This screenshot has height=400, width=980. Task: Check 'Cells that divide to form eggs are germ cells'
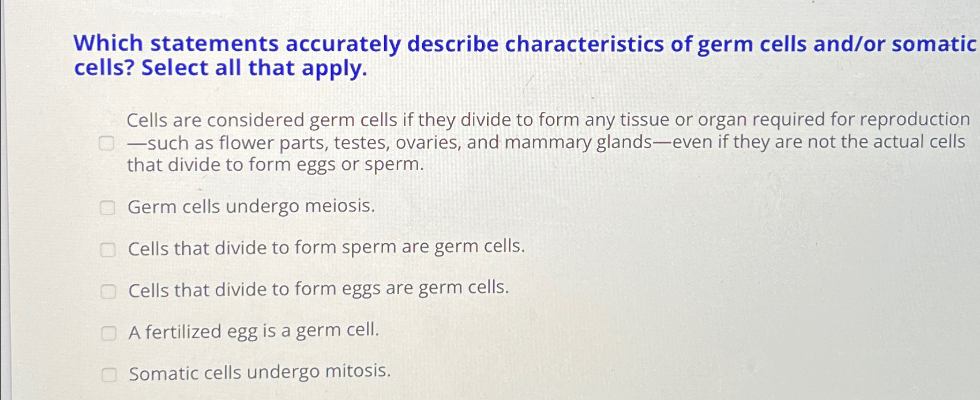[107, 292]
